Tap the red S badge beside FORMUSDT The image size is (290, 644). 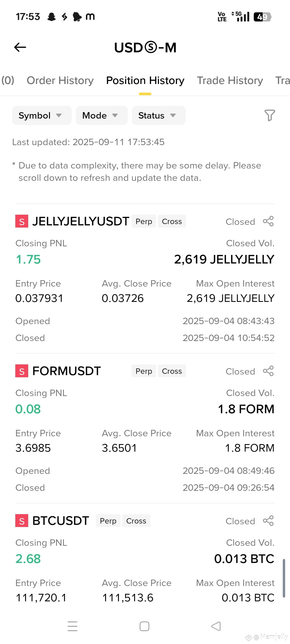(22, 371)
